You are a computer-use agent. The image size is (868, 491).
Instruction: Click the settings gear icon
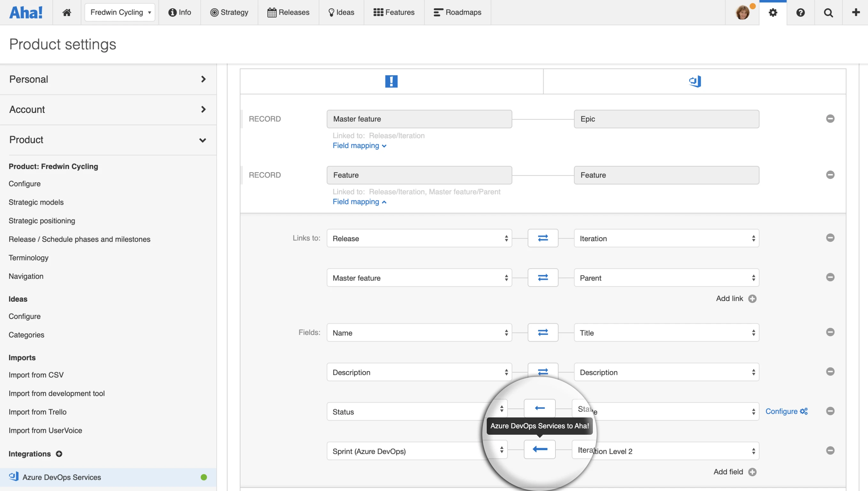click(x=773, y=12)
